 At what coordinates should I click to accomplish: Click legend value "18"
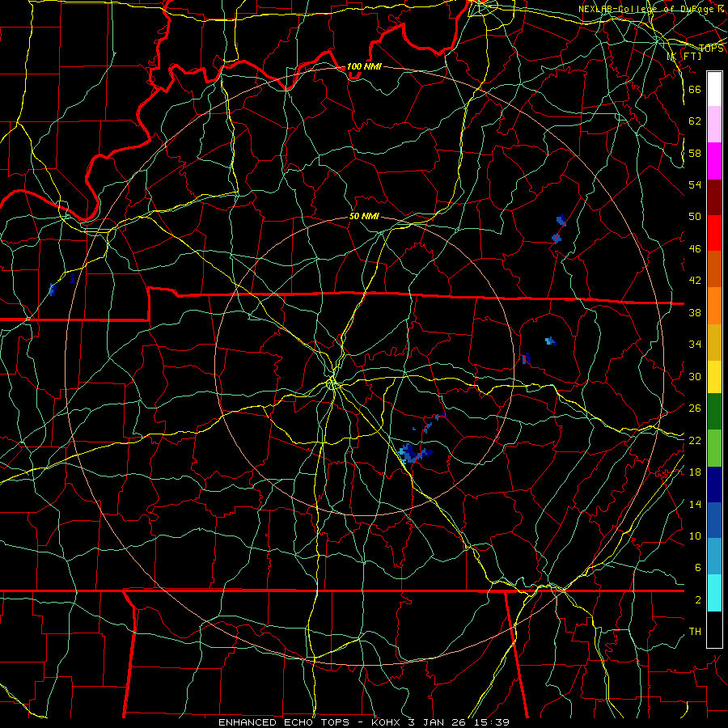tap(695, 472)
